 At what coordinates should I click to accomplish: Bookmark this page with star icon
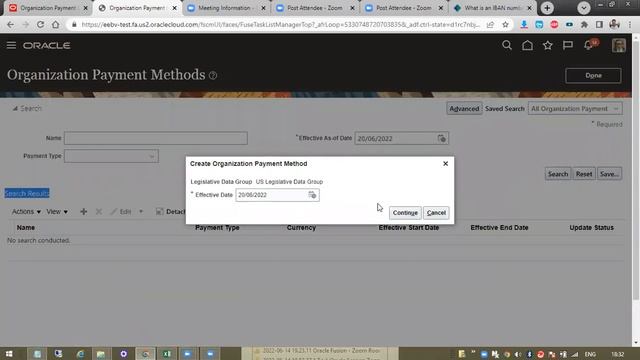505,24
